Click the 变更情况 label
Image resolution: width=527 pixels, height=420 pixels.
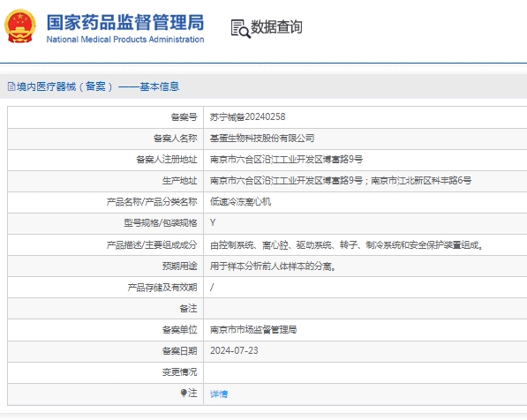coord(179,372)
